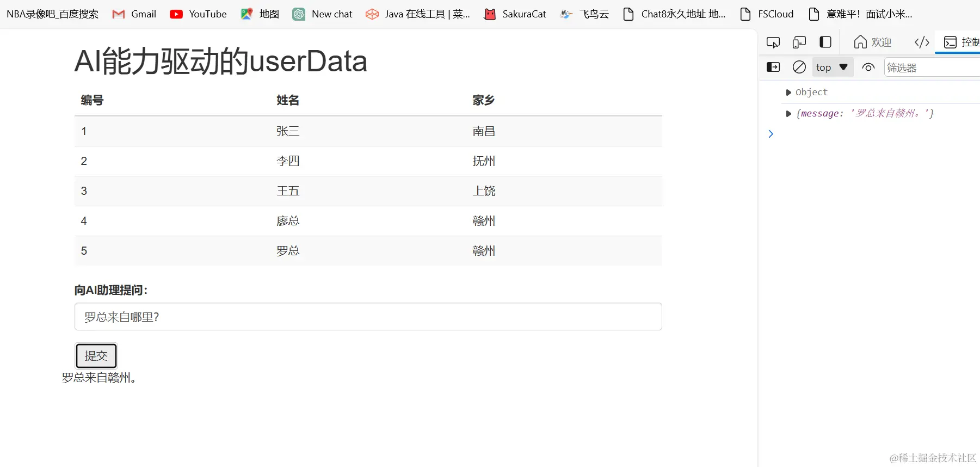Open the FSCloud bookmark
980x467 pixels.
(x=767, y=14)
